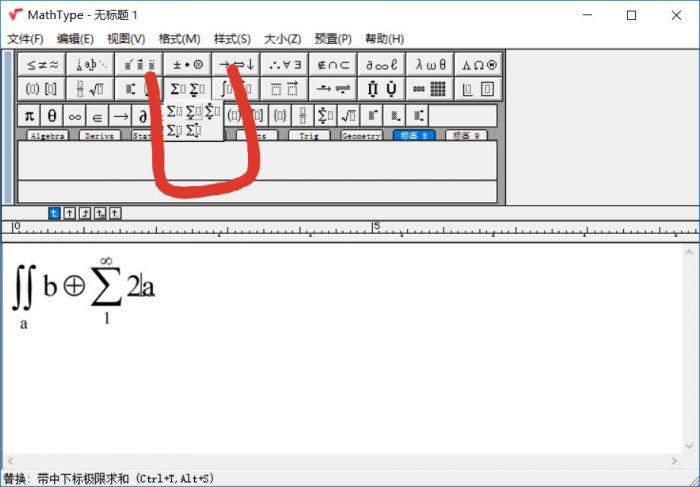
Task: Open the operator symbols palette (±•⊗)
Action: coord(187,64)
